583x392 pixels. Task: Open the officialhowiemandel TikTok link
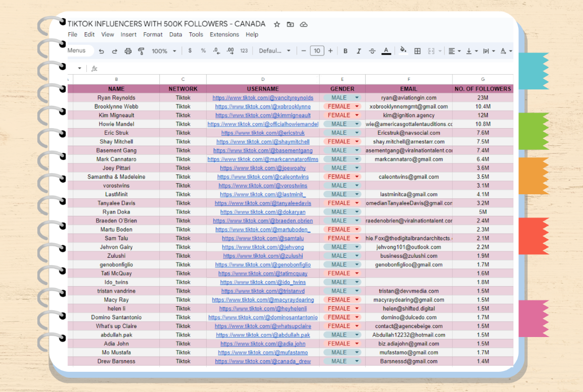[263, 124]
